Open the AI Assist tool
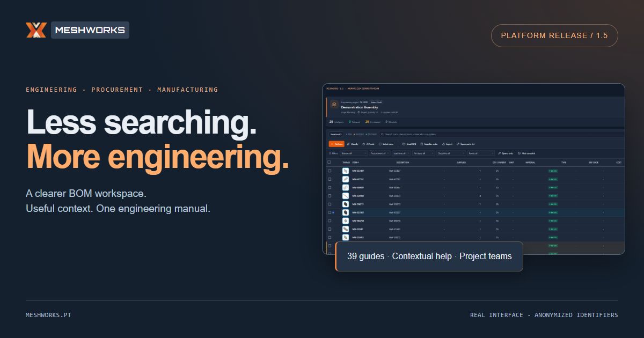Screen dimensions: 644x338 click(368, 144)
